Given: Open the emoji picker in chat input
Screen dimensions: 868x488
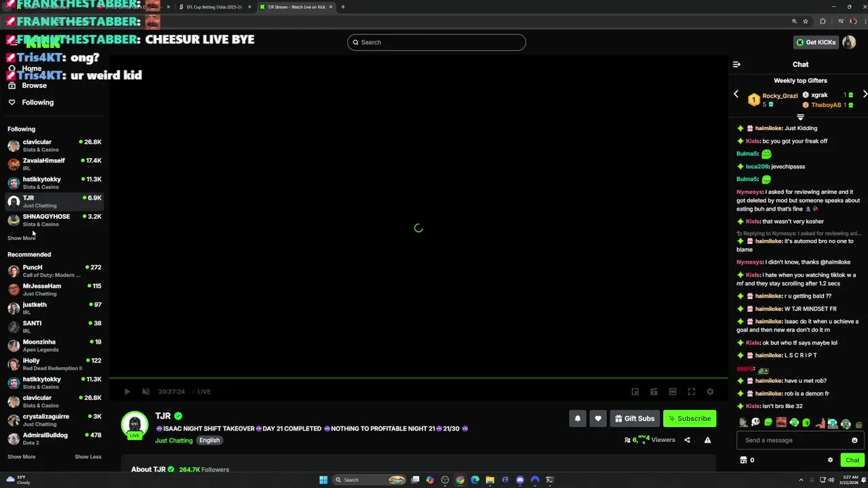Looking at the screenshot, I should tap(854, 440).
